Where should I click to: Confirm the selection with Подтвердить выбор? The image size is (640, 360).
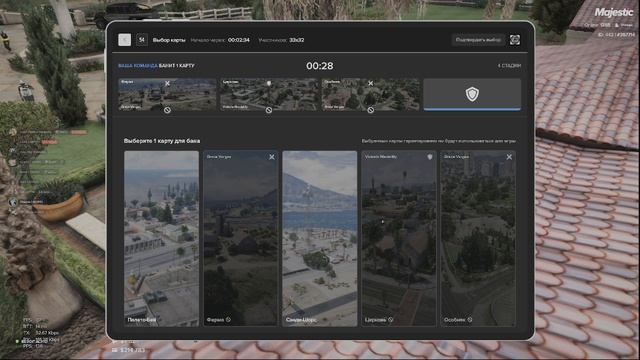(478, 40)
